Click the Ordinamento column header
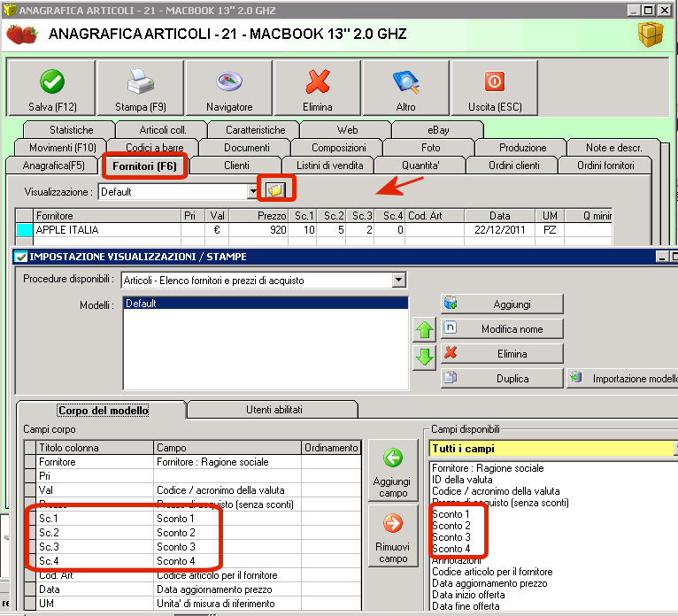Screen dimensions: 678x616 [x=331, y=448]
